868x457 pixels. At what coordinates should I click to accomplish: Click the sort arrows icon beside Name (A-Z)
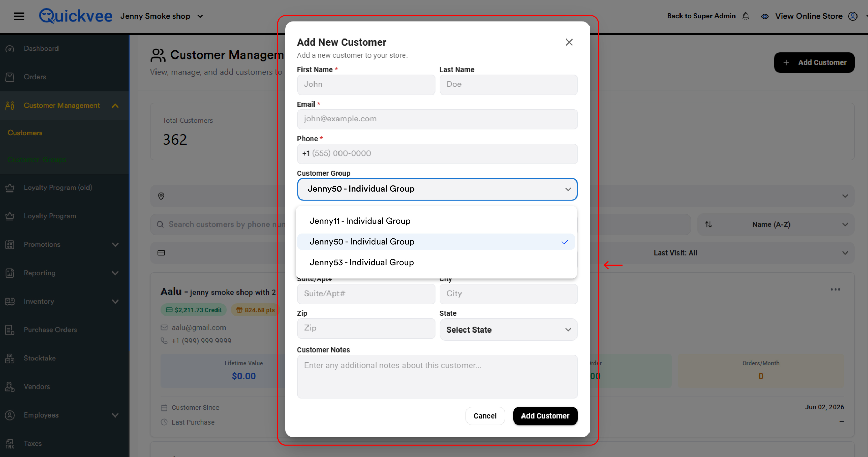[x=709, y=224]
